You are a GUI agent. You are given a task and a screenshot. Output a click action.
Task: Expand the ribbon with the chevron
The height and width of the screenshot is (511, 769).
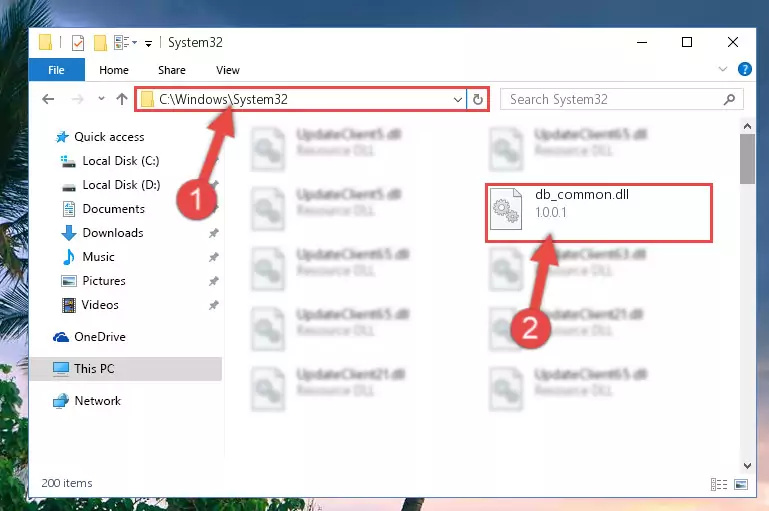point(722,69)
